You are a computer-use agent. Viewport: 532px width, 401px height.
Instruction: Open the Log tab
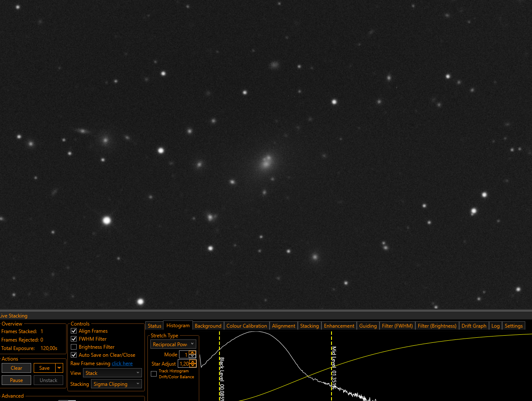495,326
